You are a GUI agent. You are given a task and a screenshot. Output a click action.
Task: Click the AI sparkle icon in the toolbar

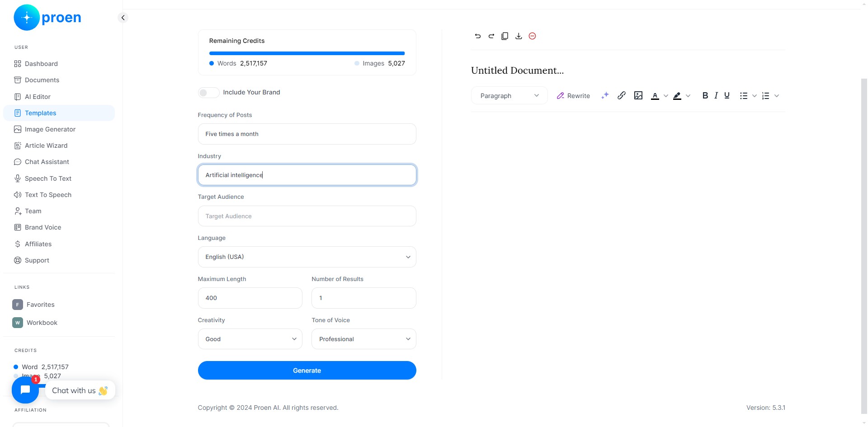[x=605, y=95]
